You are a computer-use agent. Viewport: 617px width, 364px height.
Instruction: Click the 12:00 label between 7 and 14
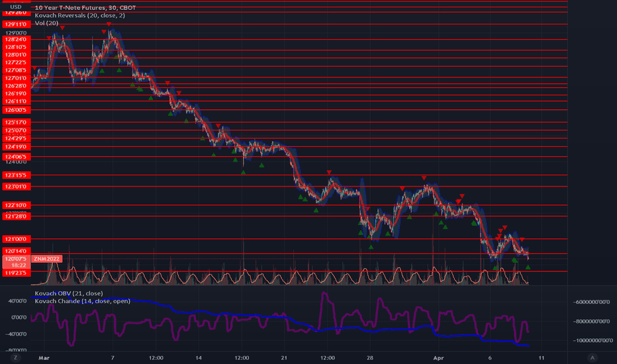(x=156, y=357)
